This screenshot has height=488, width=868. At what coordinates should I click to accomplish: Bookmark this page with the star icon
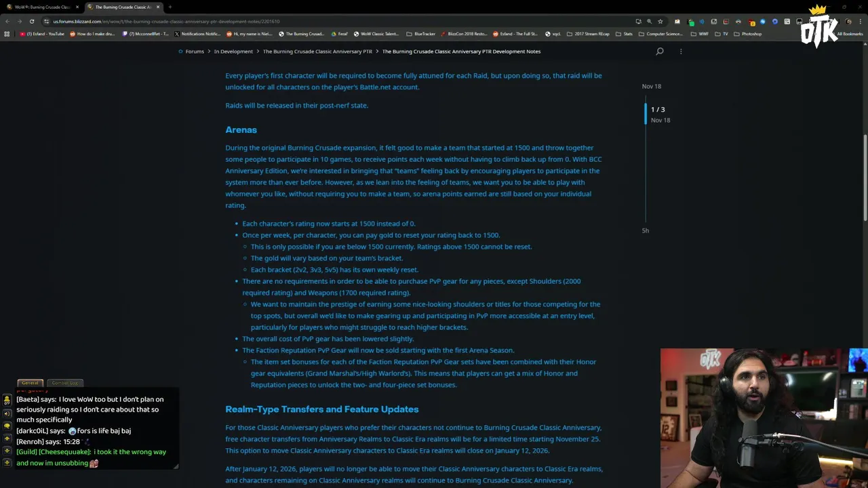660,21
